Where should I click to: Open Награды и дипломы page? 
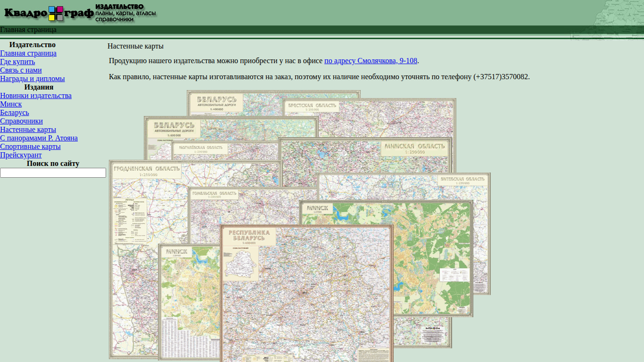click(33, 79)
